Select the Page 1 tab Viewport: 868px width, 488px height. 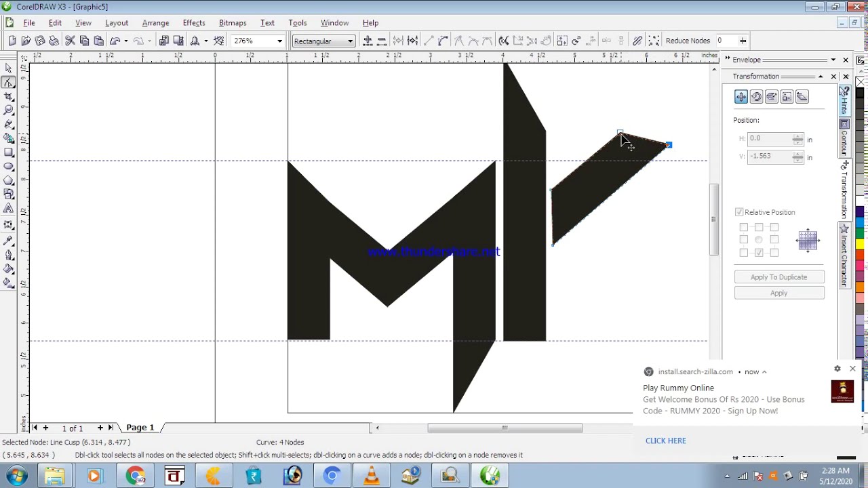pos(140,428)
